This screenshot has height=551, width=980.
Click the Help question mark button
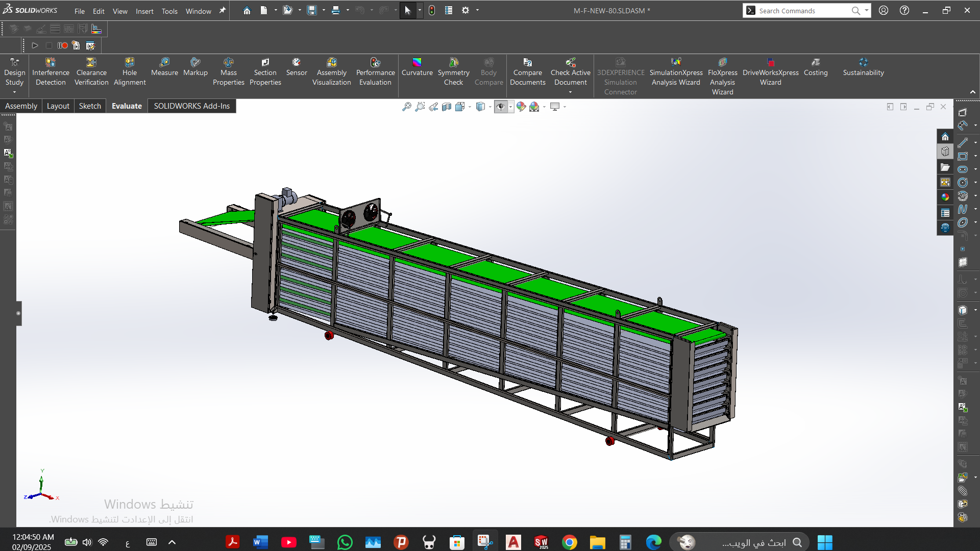click(904, 10)
